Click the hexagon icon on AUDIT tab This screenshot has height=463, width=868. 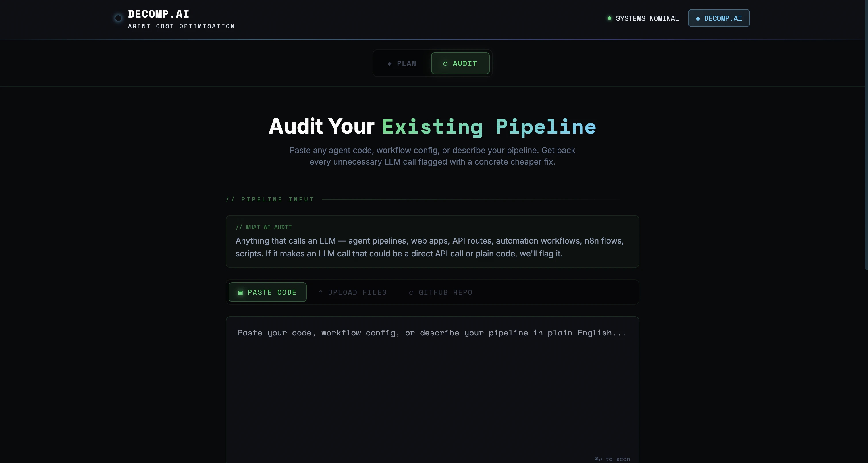(x=445, y=64)
